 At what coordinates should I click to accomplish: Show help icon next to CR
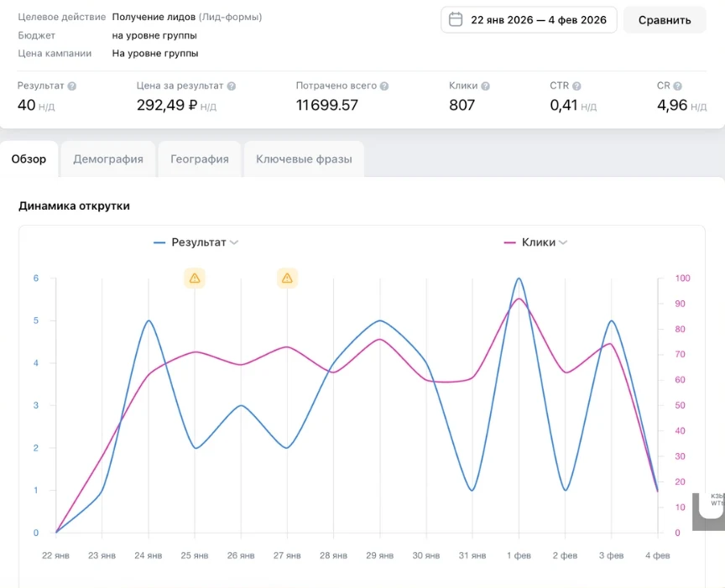click(677, 86)
